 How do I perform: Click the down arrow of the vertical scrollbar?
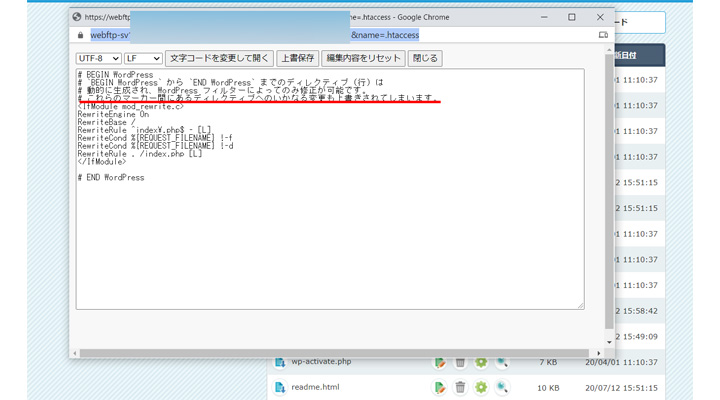click(x=609, y=342)
